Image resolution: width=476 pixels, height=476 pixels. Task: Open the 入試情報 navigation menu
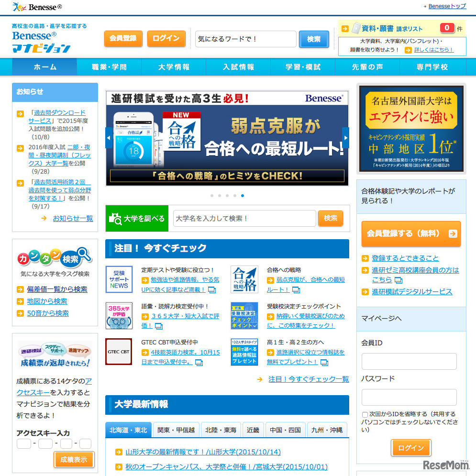coord(238,67)
